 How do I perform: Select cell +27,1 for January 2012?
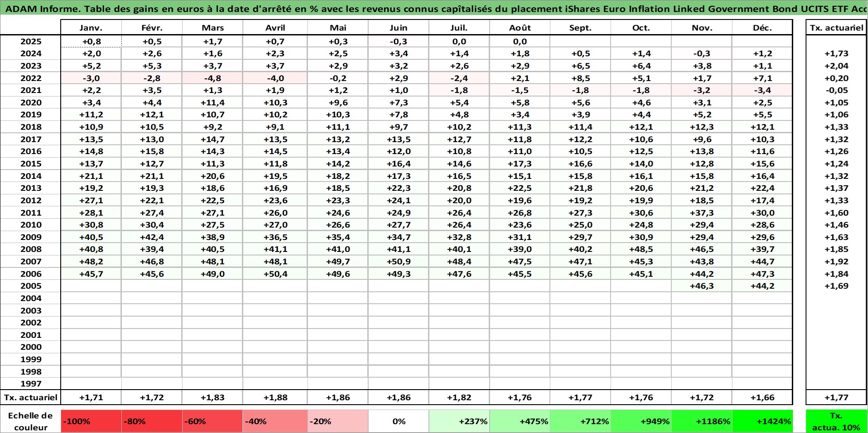point(91,201)
